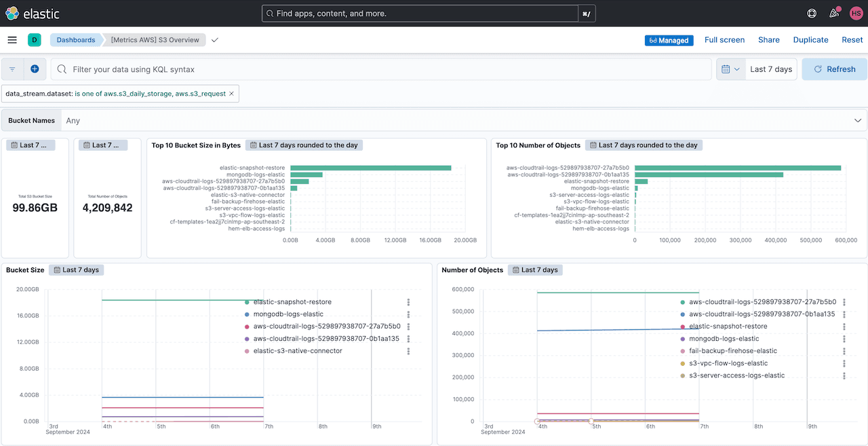Open the filters options icon left of add-filter
The height and width of the screenshot is (446, 868).
[12, 69]
